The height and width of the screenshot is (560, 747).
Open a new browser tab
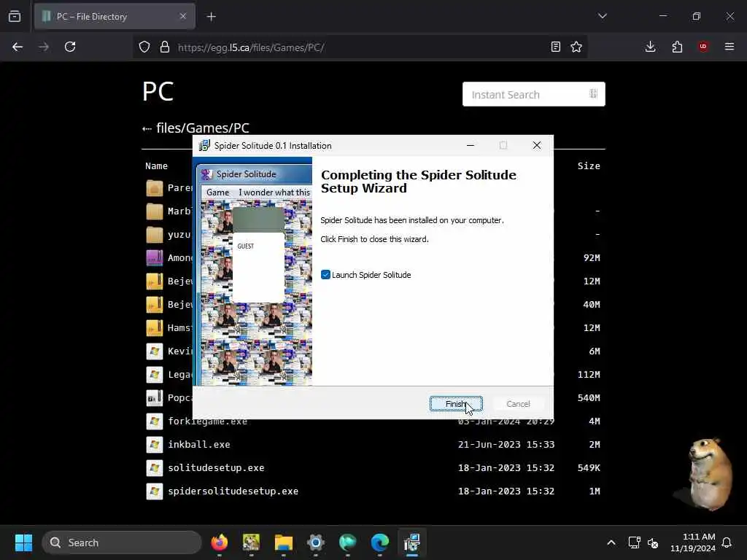211,17
